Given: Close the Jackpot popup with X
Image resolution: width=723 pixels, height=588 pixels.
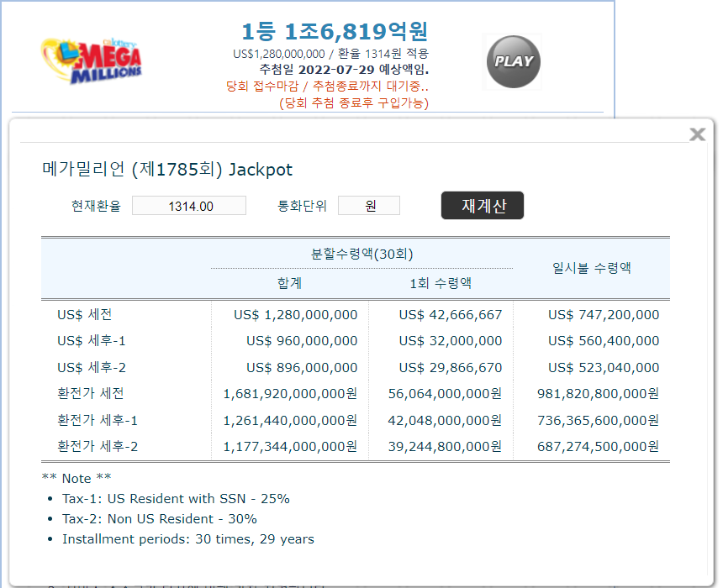Looking at the screenshot, I should [697, 134].
